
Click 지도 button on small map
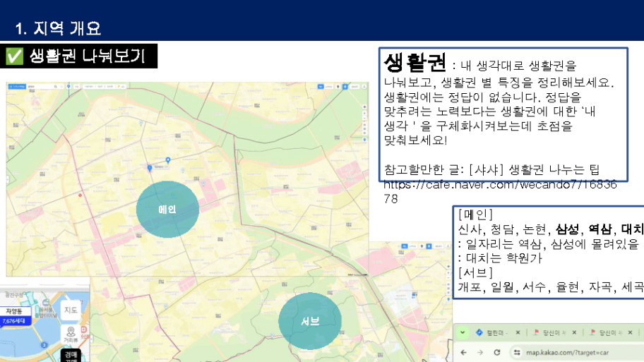tap(71, 310)
